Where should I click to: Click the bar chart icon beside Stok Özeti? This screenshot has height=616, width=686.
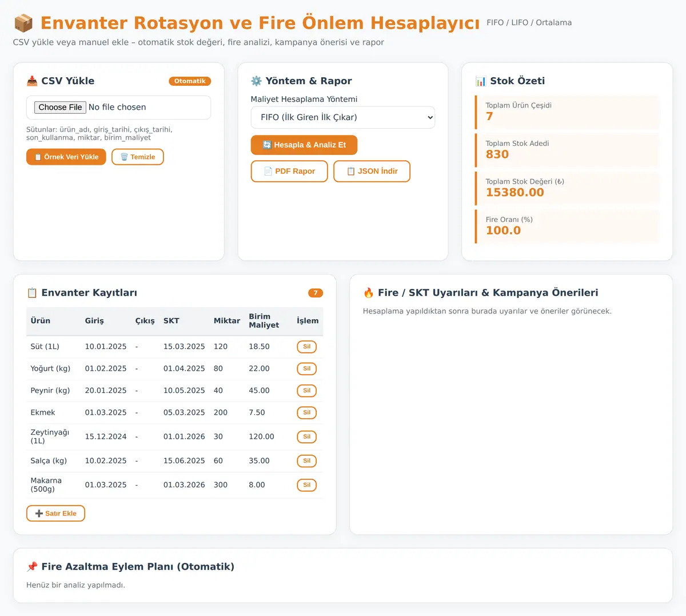pyautogui.click(x=481, y=81)
